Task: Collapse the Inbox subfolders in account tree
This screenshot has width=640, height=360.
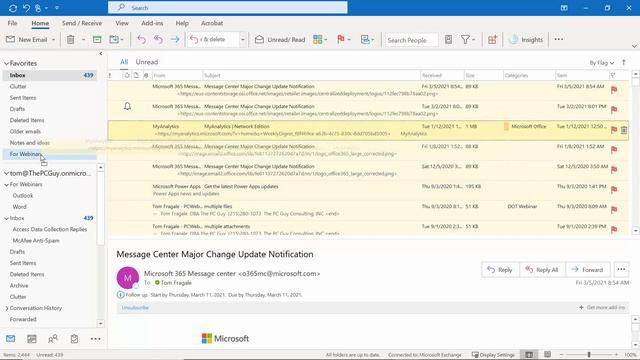Action: (x=6, y=218)
